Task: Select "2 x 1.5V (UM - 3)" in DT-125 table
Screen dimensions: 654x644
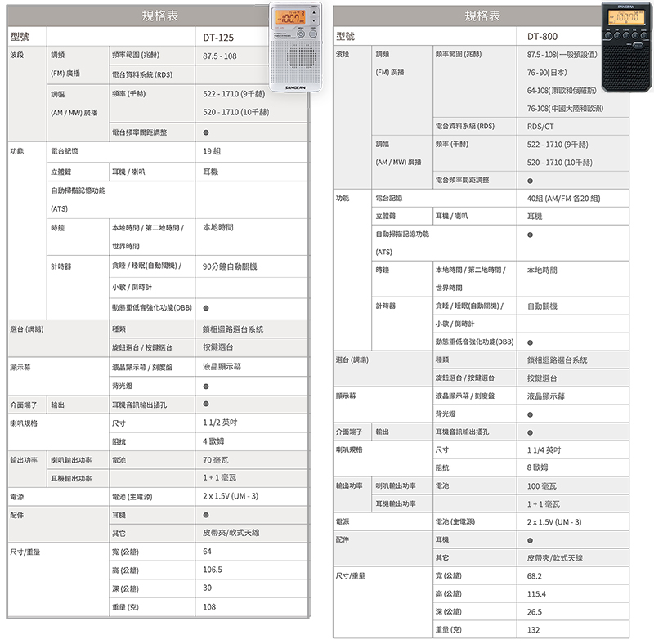Action: (231, 496)
